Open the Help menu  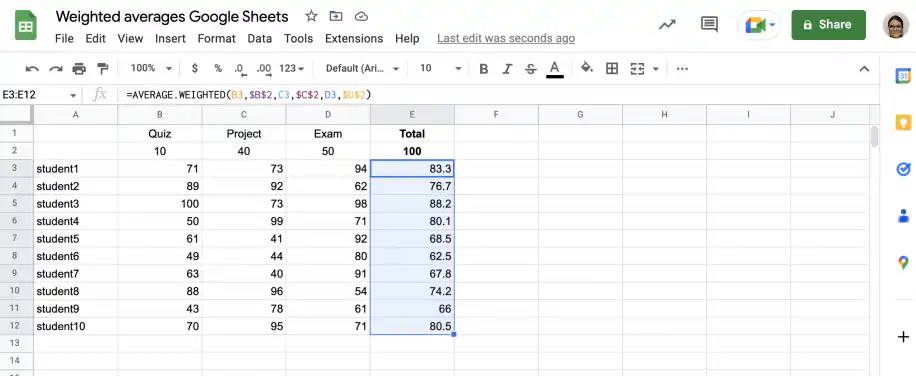(x=407, y=39)
